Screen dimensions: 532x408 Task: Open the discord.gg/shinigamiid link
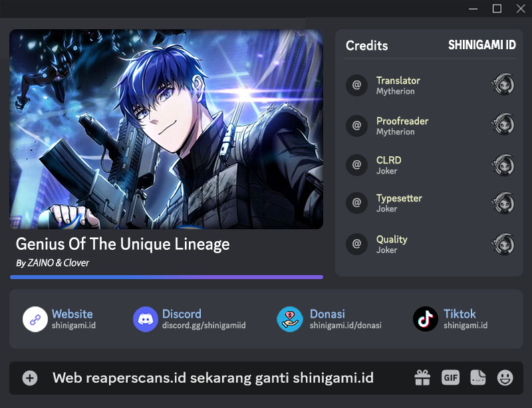[204, 325]
